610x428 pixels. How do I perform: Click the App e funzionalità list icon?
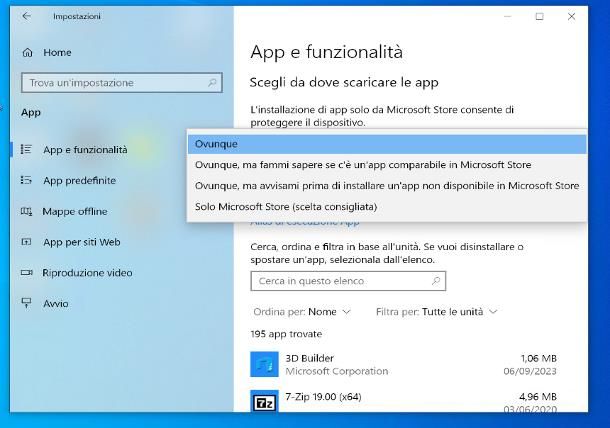(26, 149)
